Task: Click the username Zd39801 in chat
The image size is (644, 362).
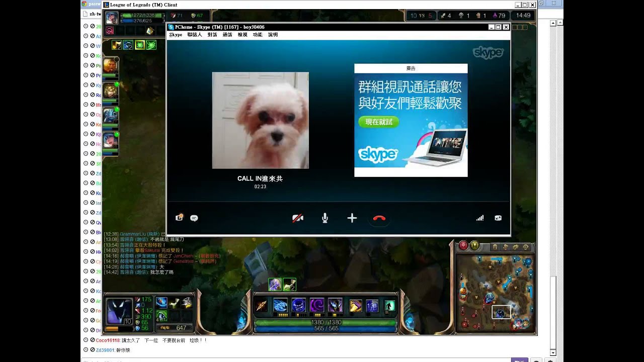Action: pyautogui.click(x=106, y=350)
